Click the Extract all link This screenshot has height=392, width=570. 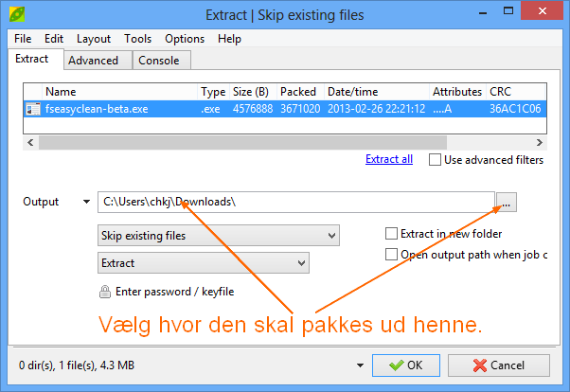(389, 159)
